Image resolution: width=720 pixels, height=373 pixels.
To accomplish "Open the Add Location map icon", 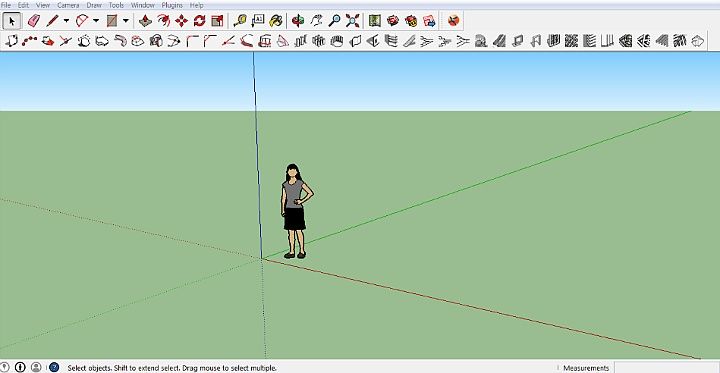I will click(x=375, y=21).
